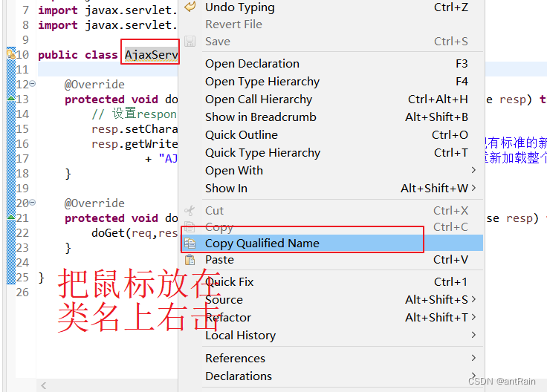Click the public keyword on line 10
Screen dimensions: 547x392
(57, 55)
